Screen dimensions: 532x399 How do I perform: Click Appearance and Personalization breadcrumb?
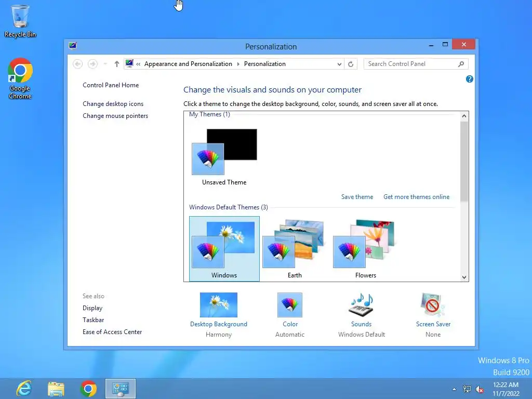click(188, 64)
